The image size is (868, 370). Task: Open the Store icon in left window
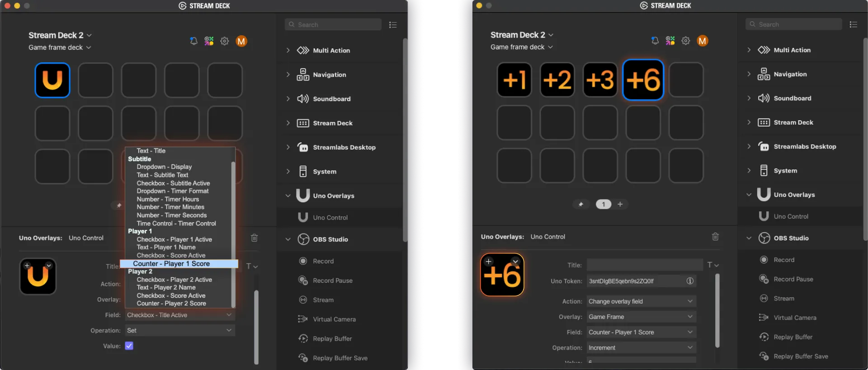[209, 41]
